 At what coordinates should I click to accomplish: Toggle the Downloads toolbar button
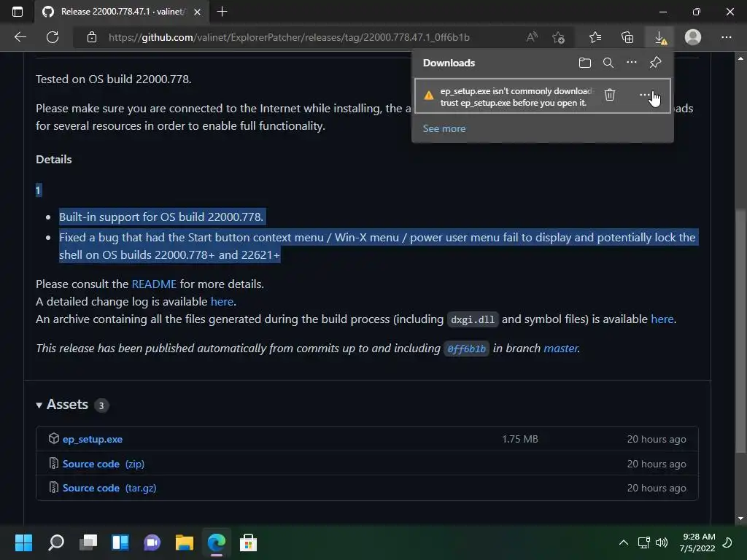point(659,37)
